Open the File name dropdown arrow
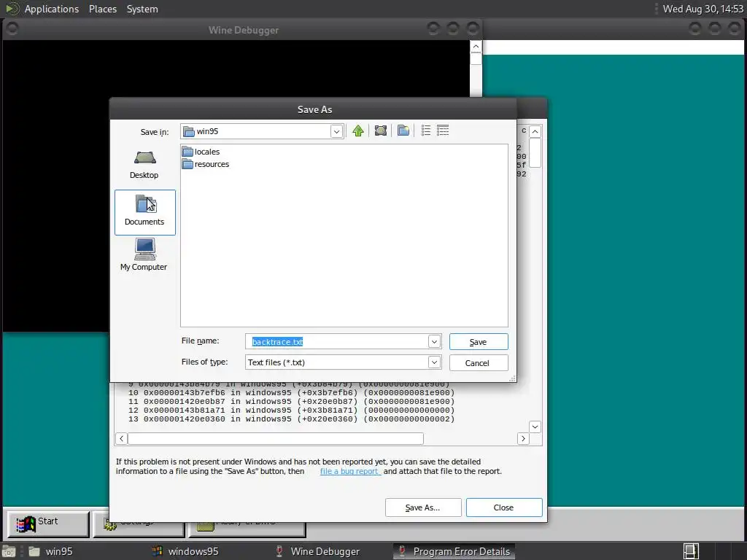This screenshot has height=560, width=747. point(434,341)
